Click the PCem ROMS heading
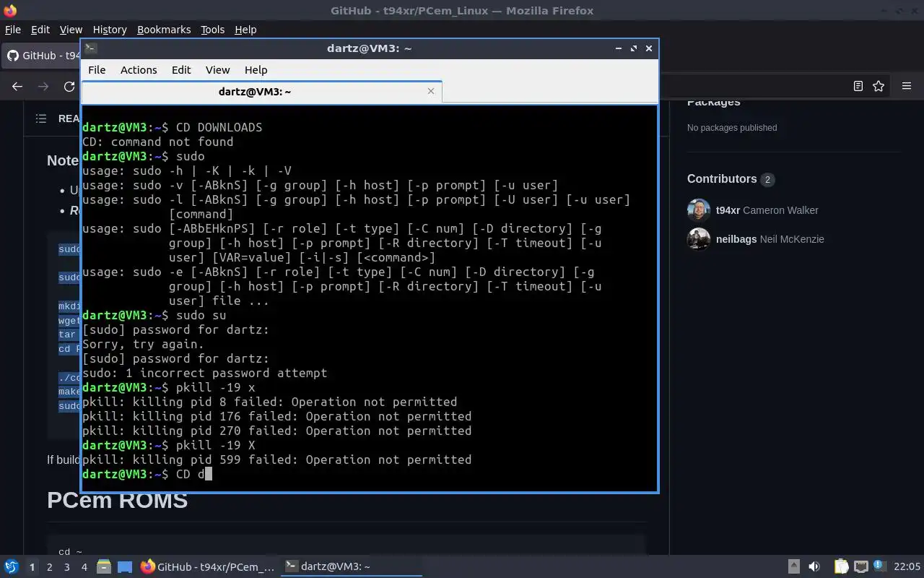Viewport: 924px width, 578px height. point(117,499)
